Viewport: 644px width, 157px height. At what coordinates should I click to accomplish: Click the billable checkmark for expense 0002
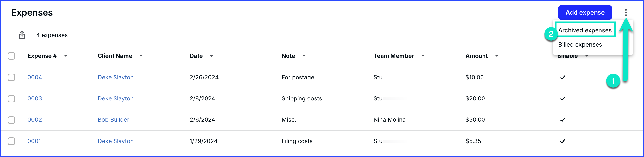(562, 120)
